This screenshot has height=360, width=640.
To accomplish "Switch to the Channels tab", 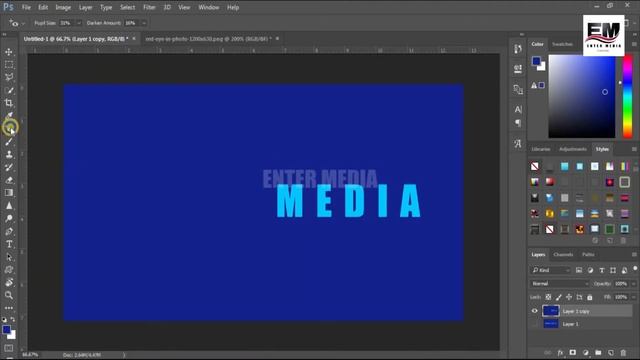I will pyautogui.click(x=563, y=255).
